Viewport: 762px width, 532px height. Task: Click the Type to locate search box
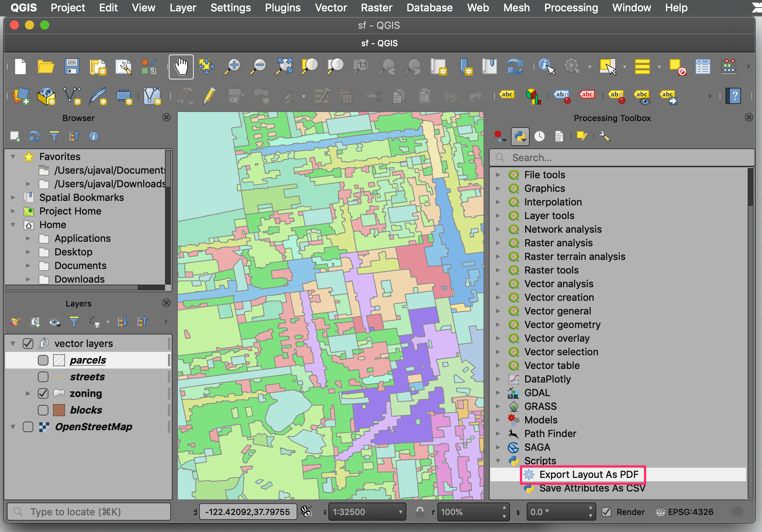pos(89,512)
